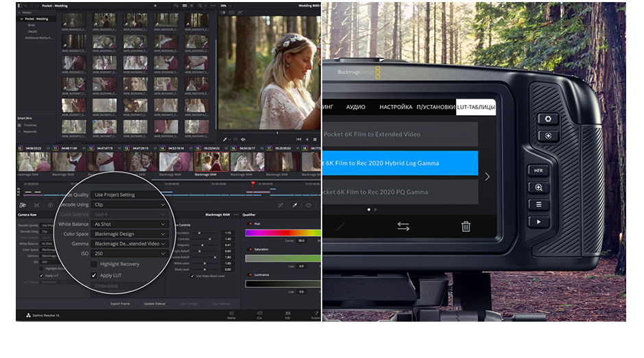Select the curves palette icon

[281, 205]
